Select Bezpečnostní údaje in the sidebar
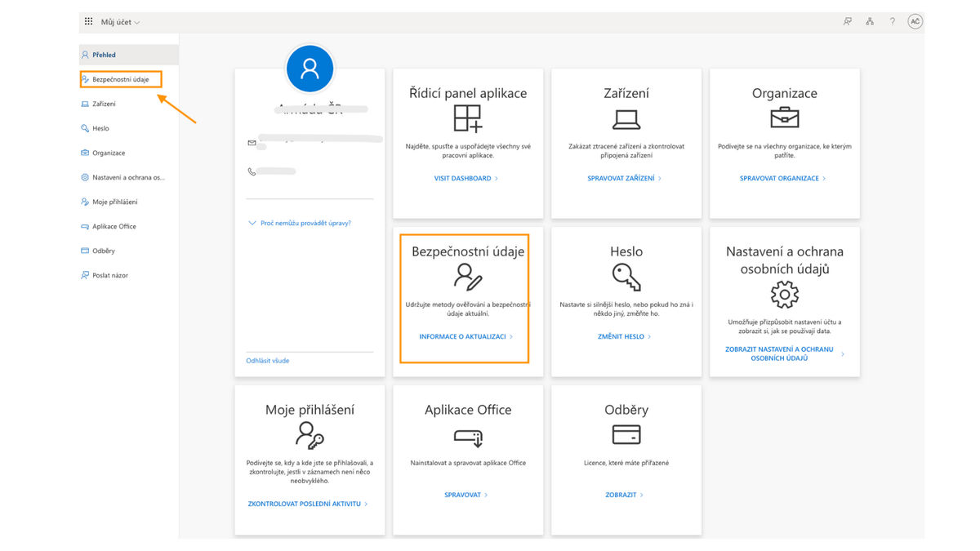 click(120, 79)
